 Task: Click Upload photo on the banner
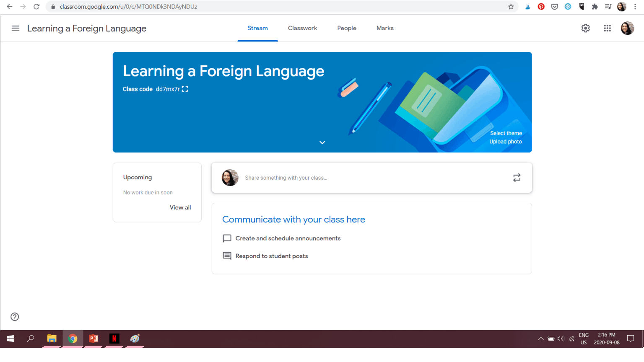pos(505,142)
